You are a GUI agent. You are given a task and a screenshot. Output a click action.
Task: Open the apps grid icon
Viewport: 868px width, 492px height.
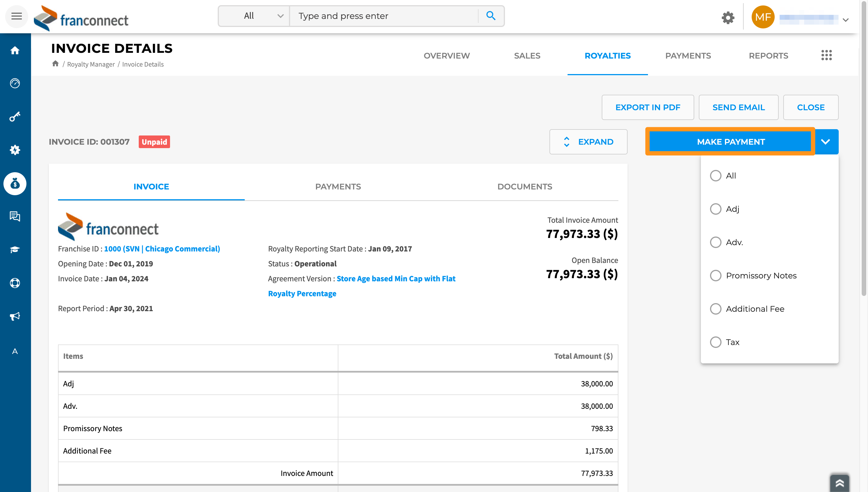[x=826, y=55]
